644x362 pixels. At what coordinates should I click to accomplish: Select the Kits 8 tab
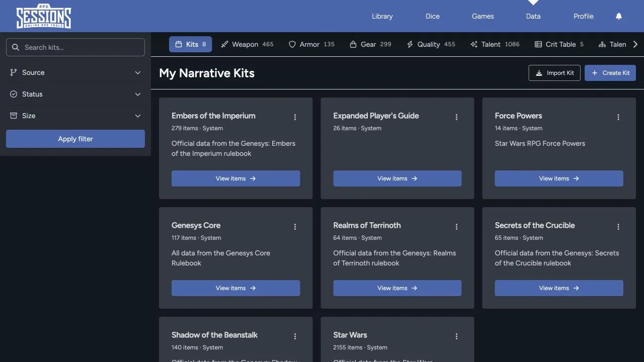click(x=191, y=44)
